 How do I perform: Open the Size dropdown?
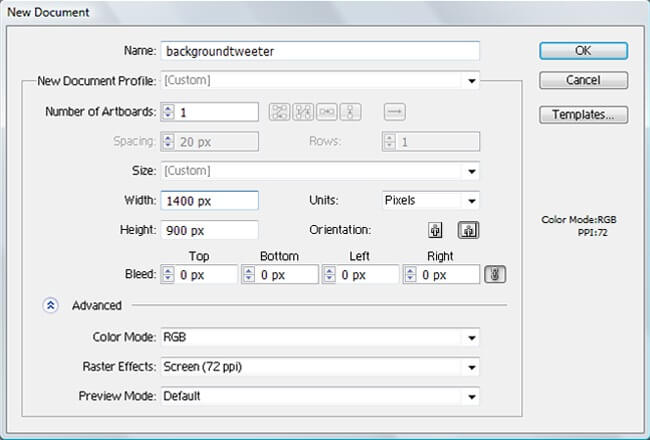470,171
